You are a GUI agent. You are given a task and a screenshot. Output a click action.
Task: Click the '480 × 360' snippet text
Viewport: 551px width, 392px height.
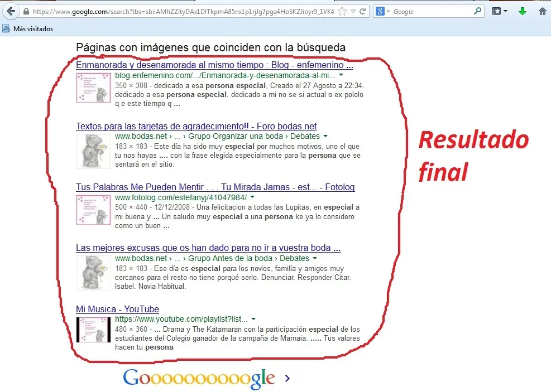coord(131,329)
